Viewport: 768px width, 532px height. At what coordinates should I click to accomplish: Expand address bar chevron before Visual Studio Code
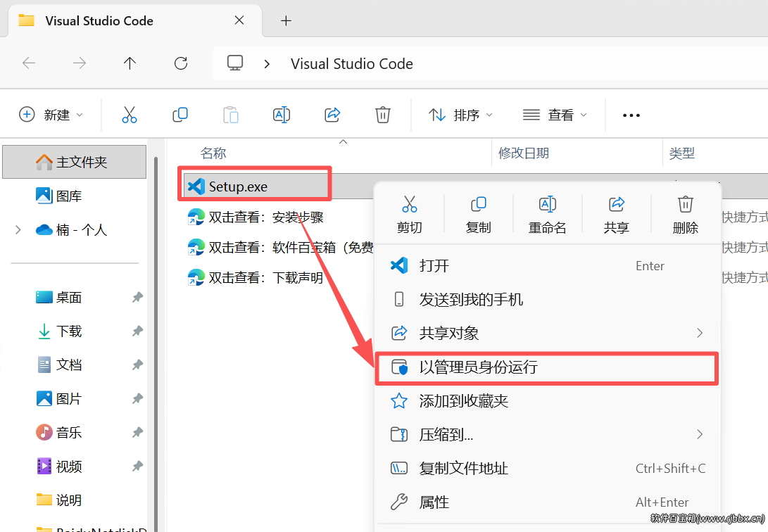click(x=267, y=63)
